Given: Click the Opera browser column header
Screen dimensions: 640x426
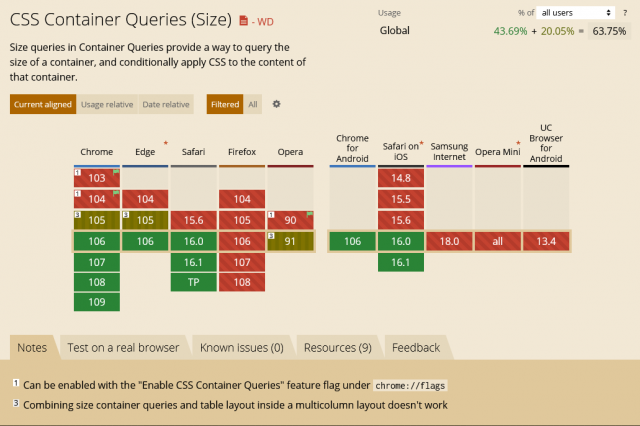Looking at the screenshot, I should (290, 152).
